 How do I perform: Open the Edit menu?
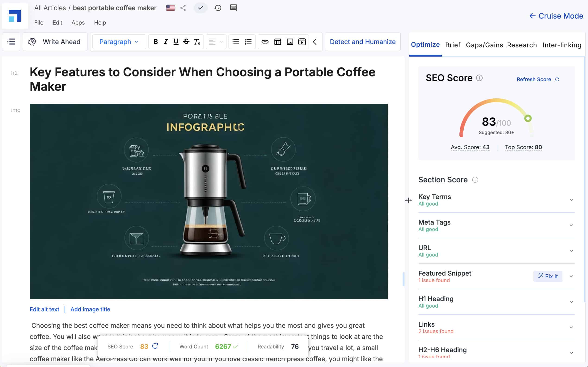pos(57,23)
